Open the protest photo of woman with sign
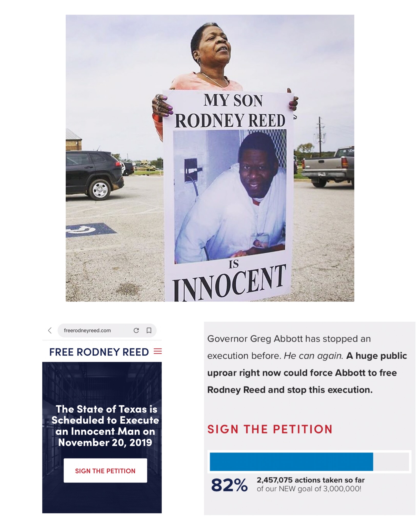Image resolution: width=420 pixels, height=525 pixels. [x=210, y=158]
